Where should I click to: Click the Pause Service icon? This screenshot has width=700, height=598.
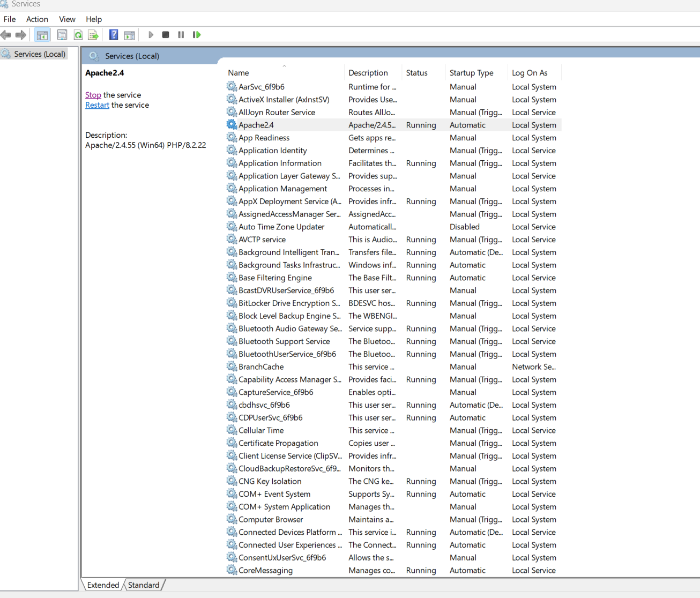[181, 35]
